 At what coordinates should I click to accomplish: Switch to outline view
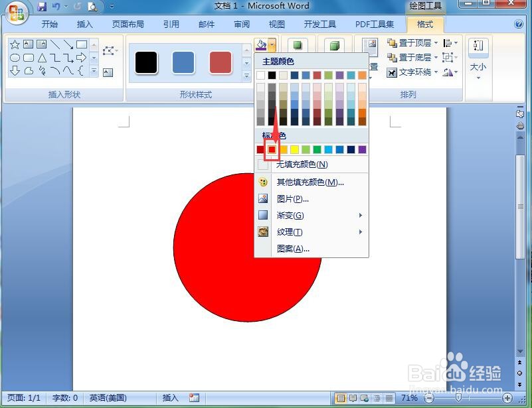(377, 398)
